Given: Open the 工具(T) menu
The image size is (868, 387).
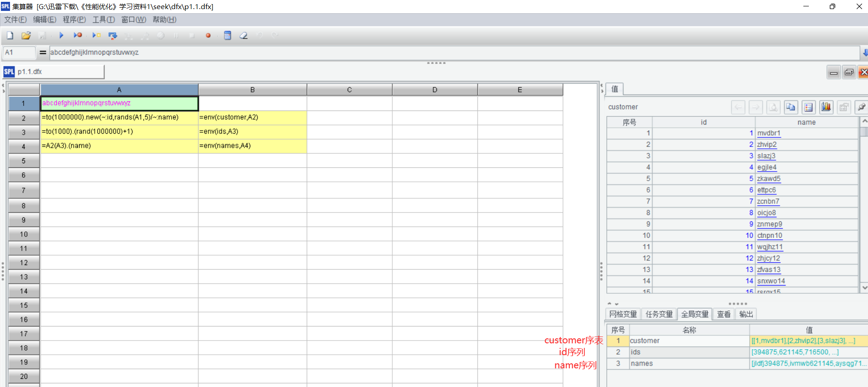Looking at the screenshot, I should (x=104, y=20).
